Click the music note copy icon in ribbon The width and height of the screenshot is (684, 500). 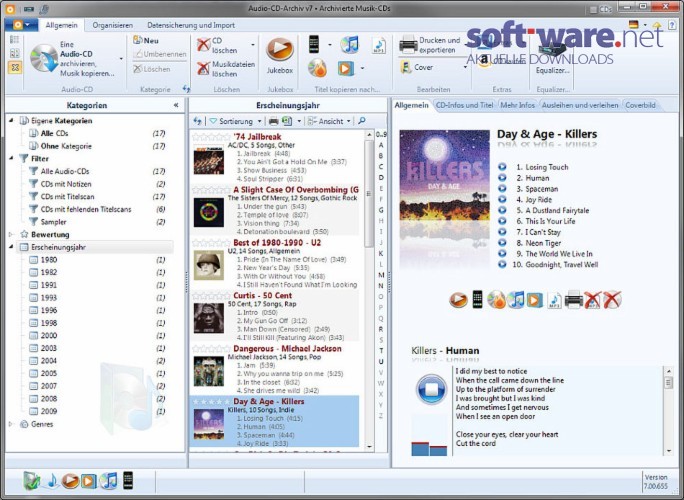click(349, 45)
